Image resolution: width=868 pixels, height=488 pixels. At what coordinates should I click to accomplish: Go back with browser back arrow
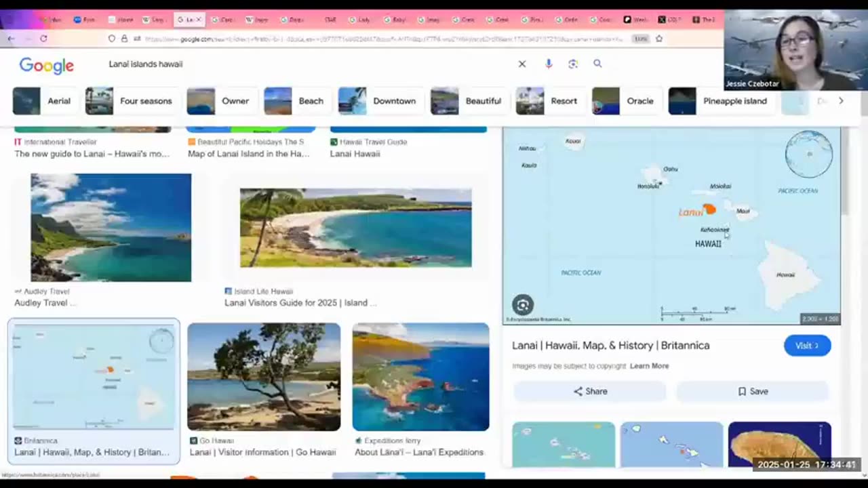click(11, 39)
